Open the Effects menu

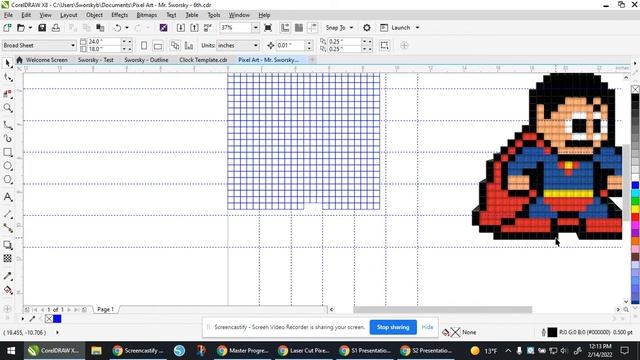coord(119,15)
